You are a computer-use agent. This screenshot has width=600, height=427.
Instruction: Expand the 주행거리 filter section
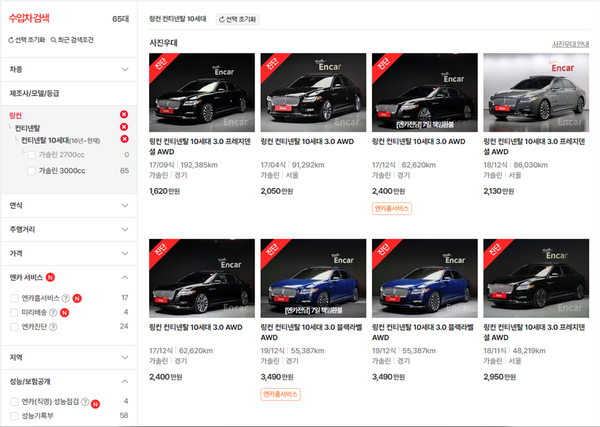click(x=124, y=230)
